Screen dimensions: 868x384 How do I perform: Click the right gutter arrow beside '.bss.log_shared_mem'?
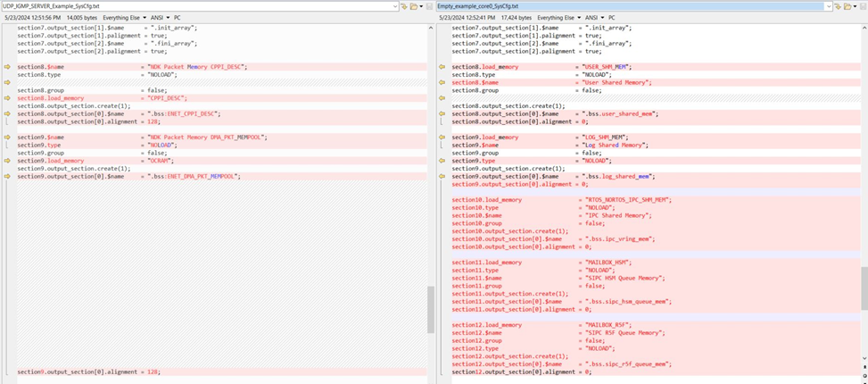click(x=442, y=176)
